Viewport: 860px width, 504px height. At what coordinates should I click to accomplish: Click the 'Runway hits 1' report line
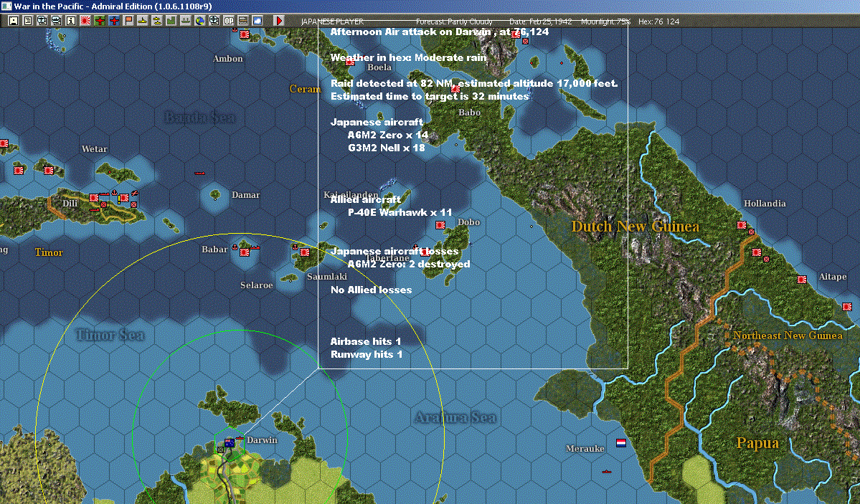tap(367, 355)
